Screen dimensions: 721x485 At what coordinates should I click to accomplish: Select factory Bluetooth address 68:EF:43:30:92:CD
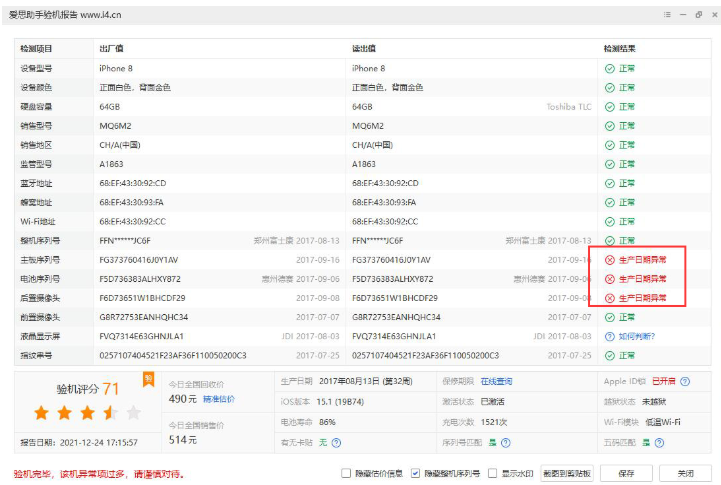pyautogui.click(x=133, y=183)
